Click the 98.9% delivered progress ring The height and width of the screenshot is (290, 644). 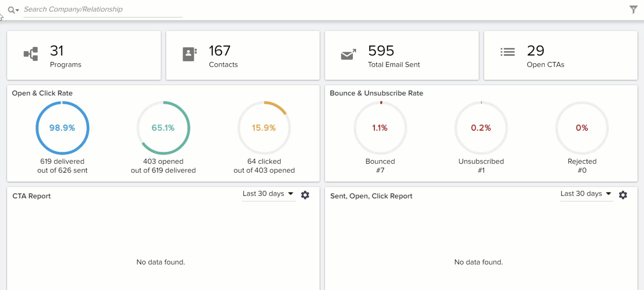(x=62, y=128)
